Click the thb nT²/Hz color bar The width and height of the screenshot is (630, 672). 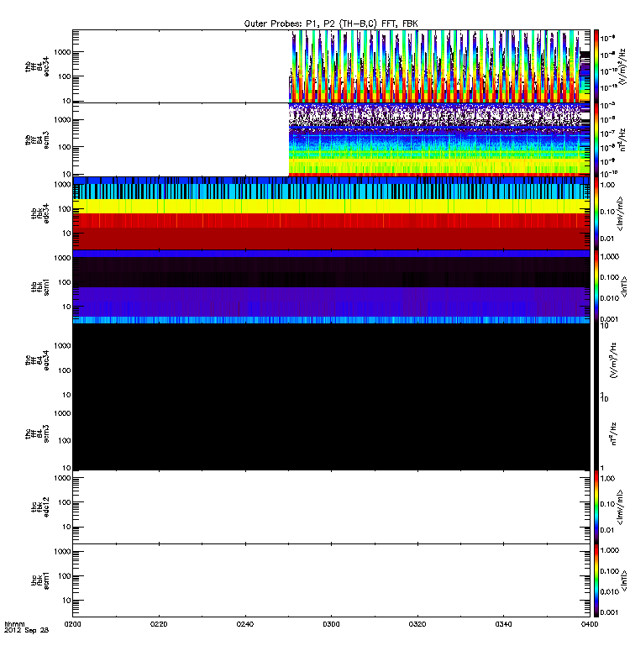596,139
